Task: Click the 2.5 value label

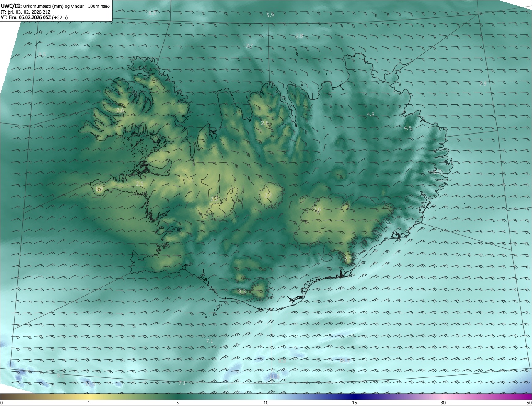Action: (140, 183)
